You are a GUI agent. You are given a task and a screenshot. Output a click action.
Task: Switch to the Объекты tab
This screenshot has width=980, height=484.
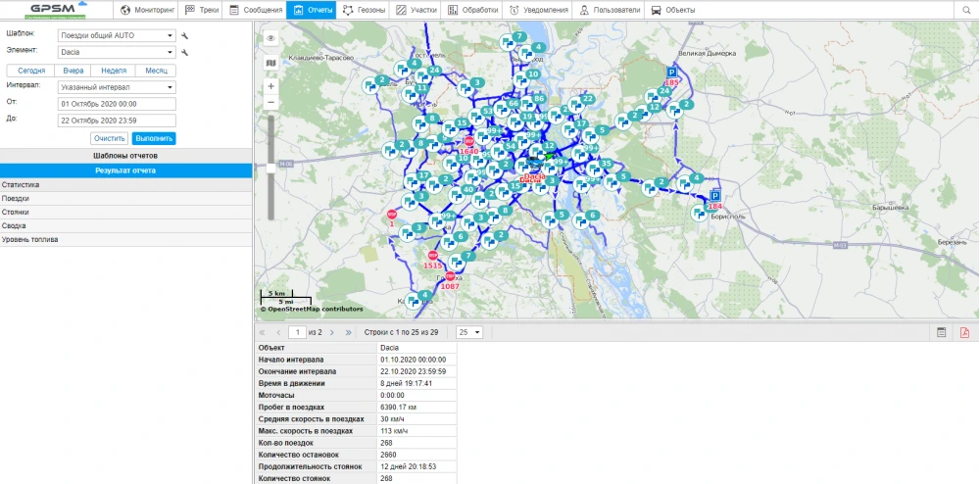coord(673,10)
